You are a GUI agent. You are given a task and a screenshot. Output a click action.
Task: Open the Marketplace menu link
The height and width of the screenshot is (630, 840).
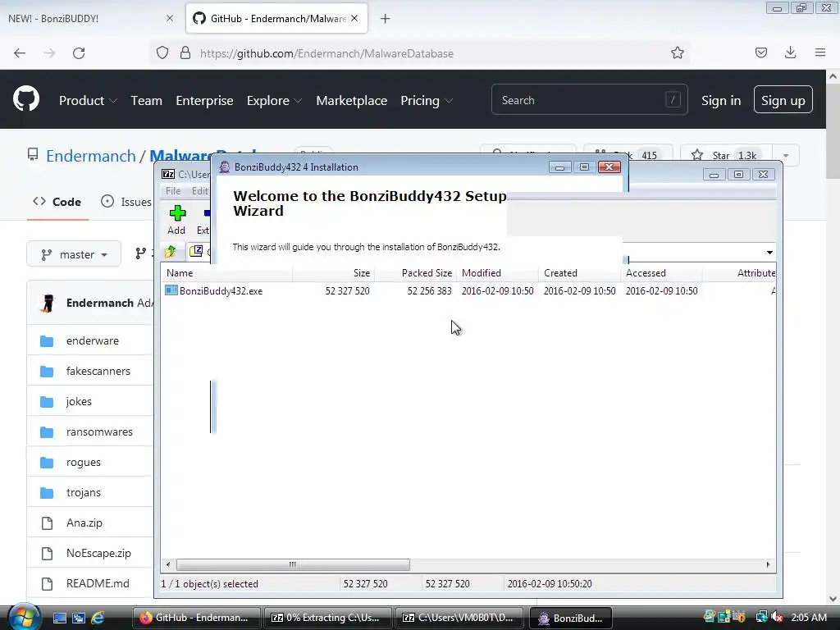351,100
